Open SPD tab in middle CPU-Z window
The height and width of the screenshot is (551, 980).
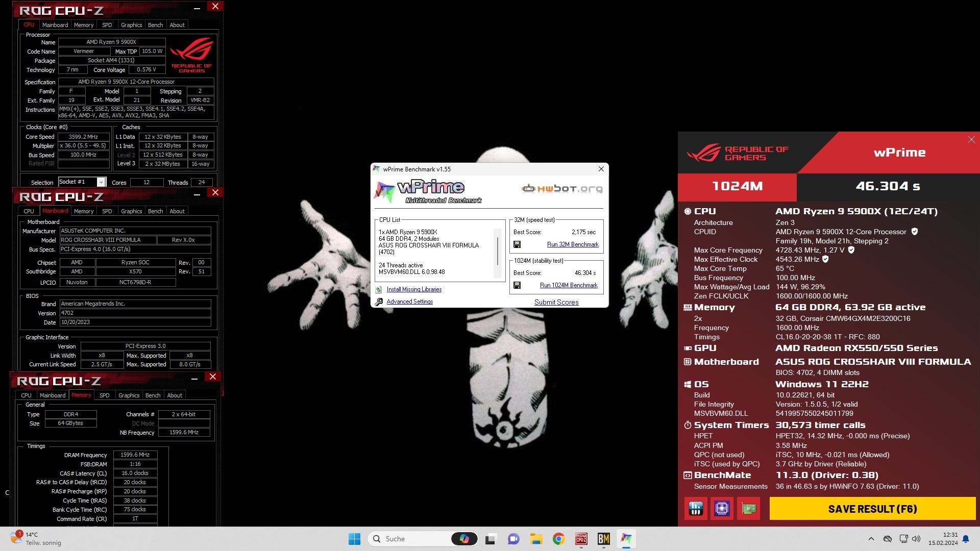(x=107, y=211)
